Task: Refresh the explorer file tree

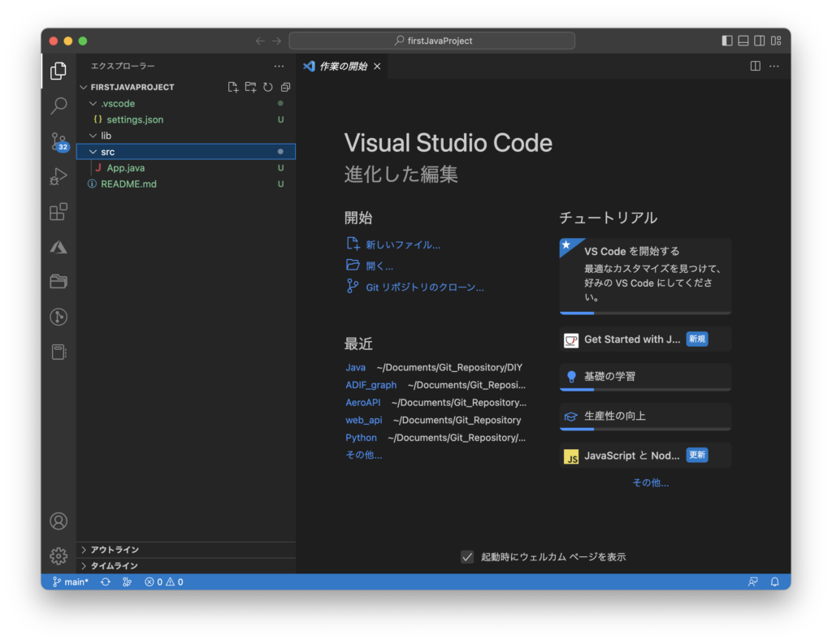Action: (267, 87)
